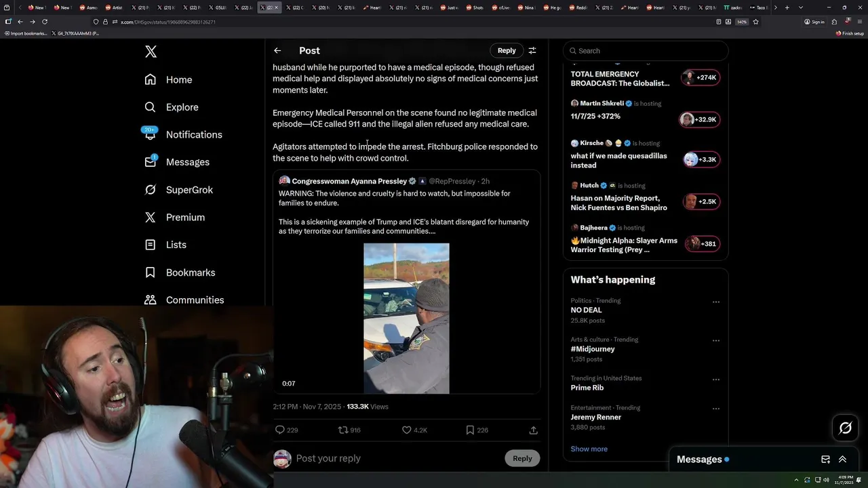Click the Reply button in the Post header
Image resolution: width=868 pixels, height=488 pixels.
click(x=507, y=50)
